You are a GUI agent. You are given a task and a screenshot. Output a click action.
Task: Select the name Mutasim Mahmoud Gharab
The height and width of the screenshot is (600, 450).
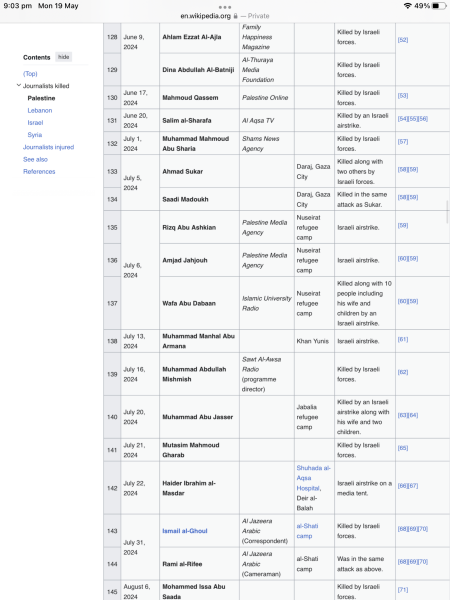(191, 450)
